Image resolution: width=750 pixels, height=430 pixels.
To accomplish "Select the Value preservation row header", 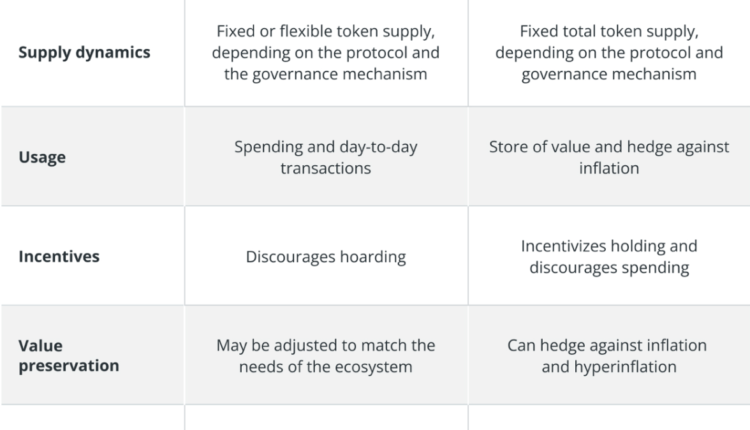I will pyautogui.click(x=69, y=355).
